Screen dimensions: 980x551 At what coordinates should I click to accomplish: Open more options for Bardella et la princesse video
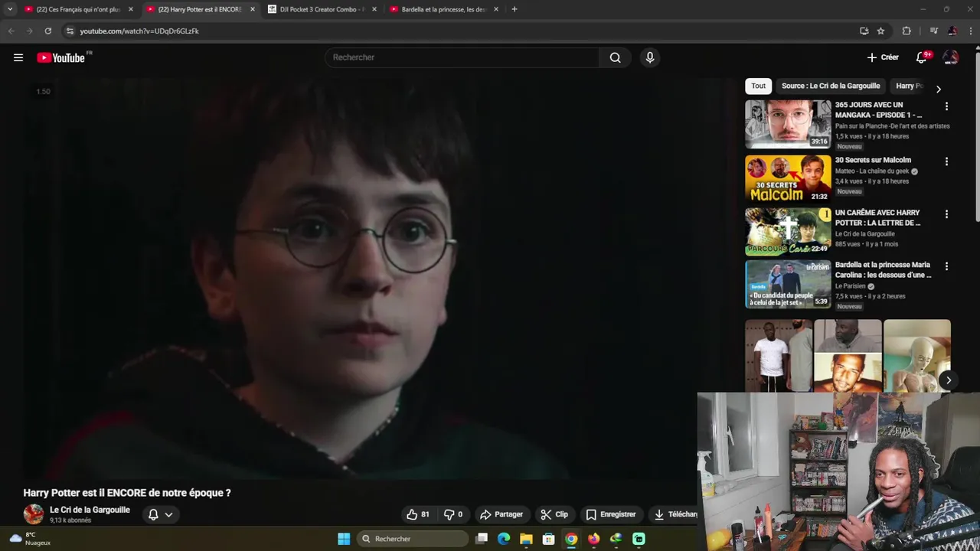[x=946, y=266]
